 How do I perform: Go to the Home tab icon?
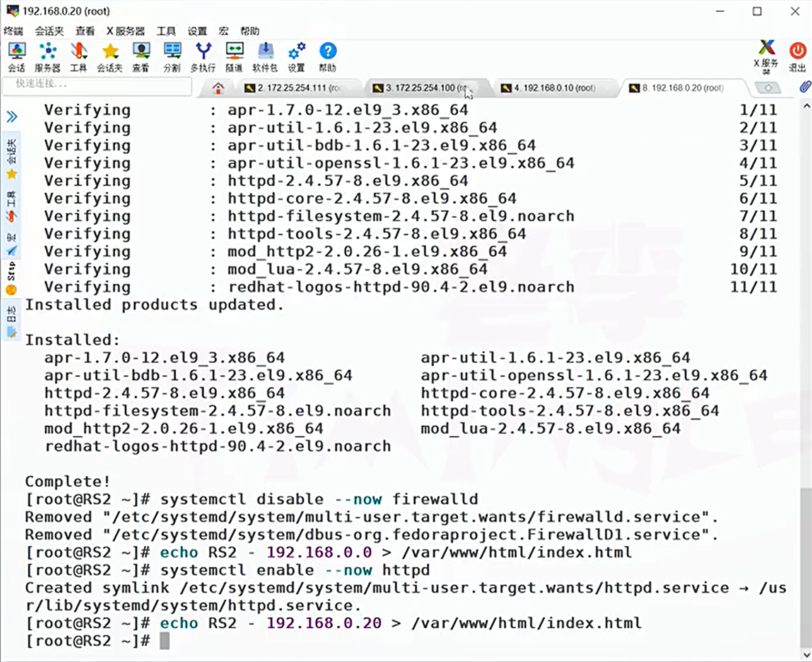(x=218, y=88)
